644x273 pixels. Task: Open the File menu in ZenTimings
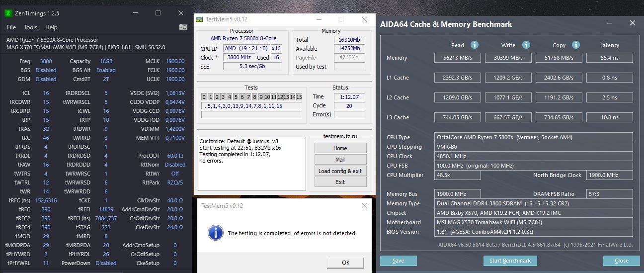click(x=11, y=27)
